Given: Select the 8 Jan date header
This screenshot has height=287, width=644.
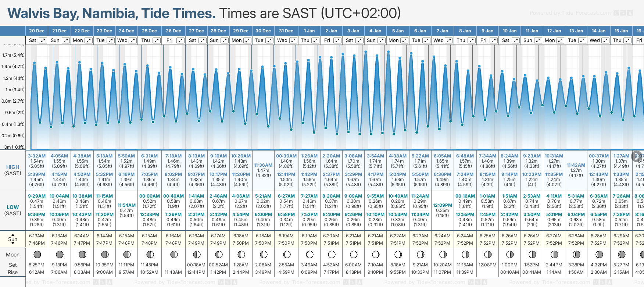Looking at the screenshot, I should [465, 31].
